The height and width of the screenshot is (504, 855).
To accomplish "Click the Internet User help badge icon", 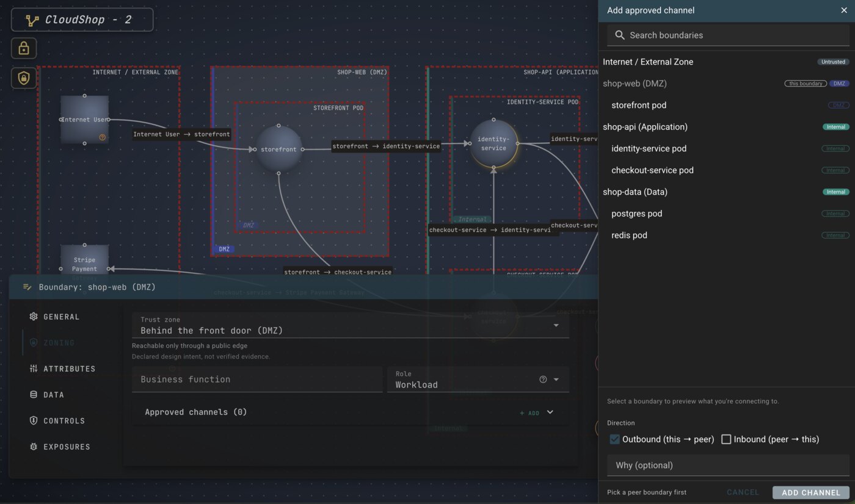I will click(x=102, y=137).
